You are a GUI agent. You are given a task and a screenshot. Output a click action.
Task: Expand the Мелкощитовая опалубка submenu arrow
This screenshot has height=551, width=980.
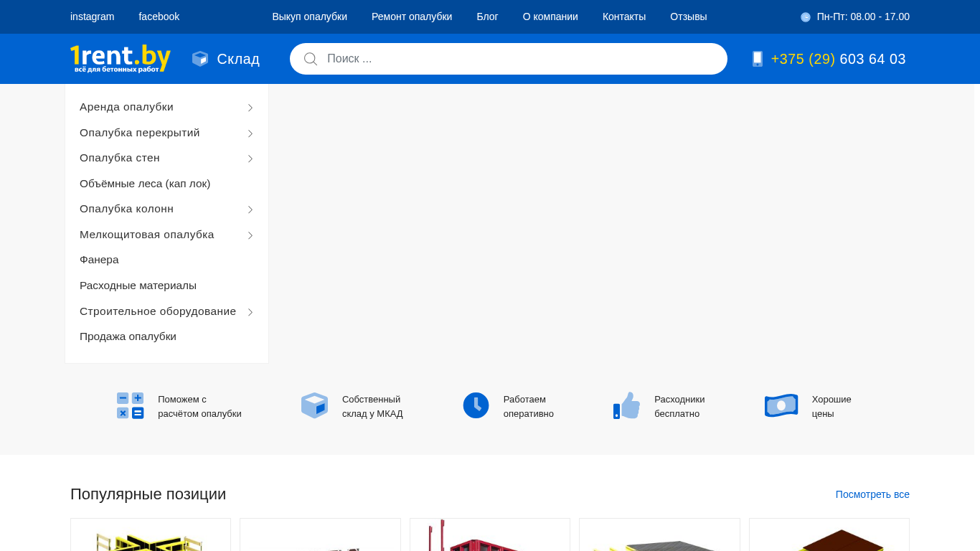pyautogui.click(x=250, y=235)
